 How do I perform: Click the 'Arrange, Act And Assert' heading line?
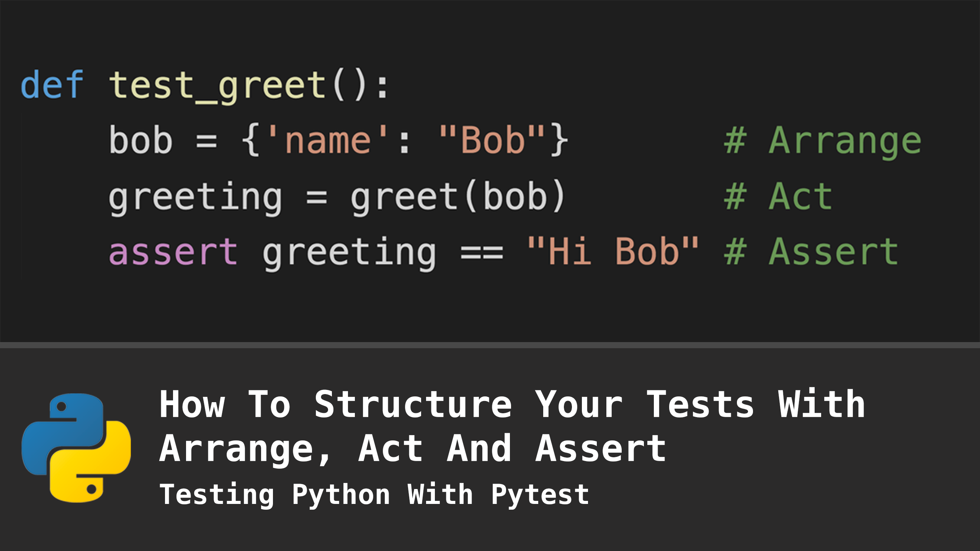pyautogui.click(x=413, y=449)
